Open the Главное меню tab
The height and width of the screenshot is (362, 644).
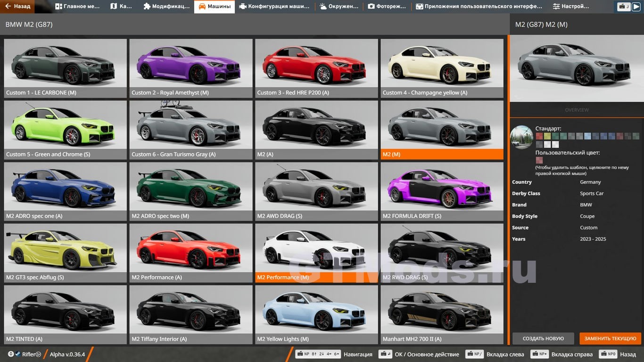77,7
